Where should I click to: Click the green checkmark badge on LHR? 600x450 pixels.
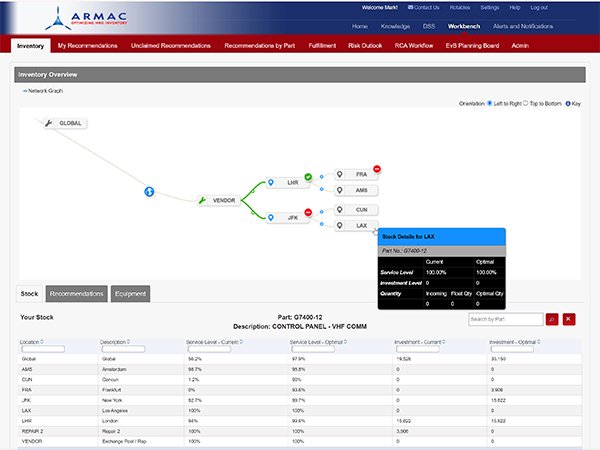pos(308,177)
